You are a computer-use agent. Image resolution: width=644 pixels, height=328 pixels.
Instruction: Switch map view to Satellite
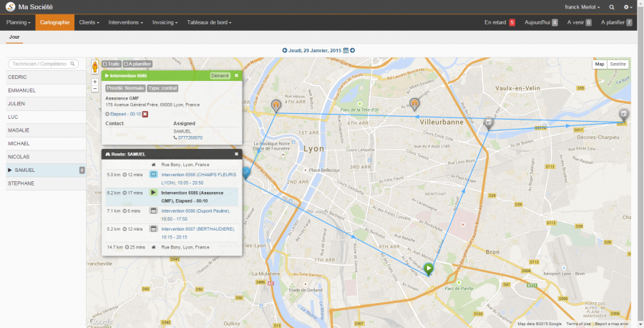(618, 64)
